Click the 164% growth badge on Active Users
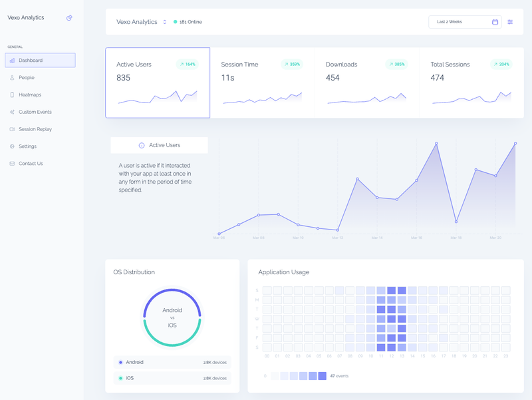The height and width of the screenshot is (400, 532). pos(186,64)
